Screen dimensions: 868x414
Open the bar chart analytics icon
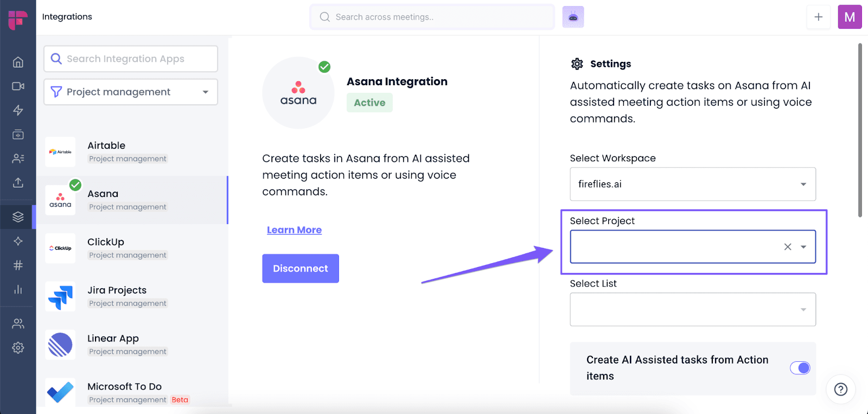tap(18, 289)
